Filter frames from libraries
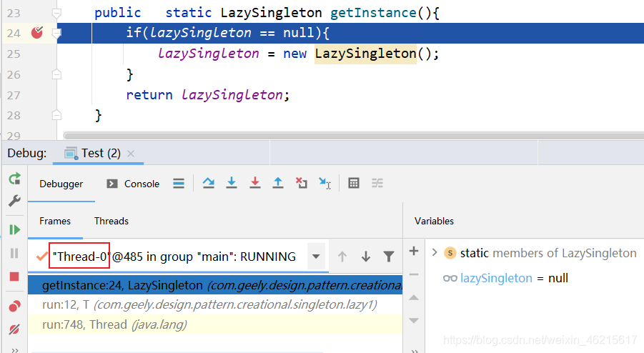The image size is (644, 353). 389,257
